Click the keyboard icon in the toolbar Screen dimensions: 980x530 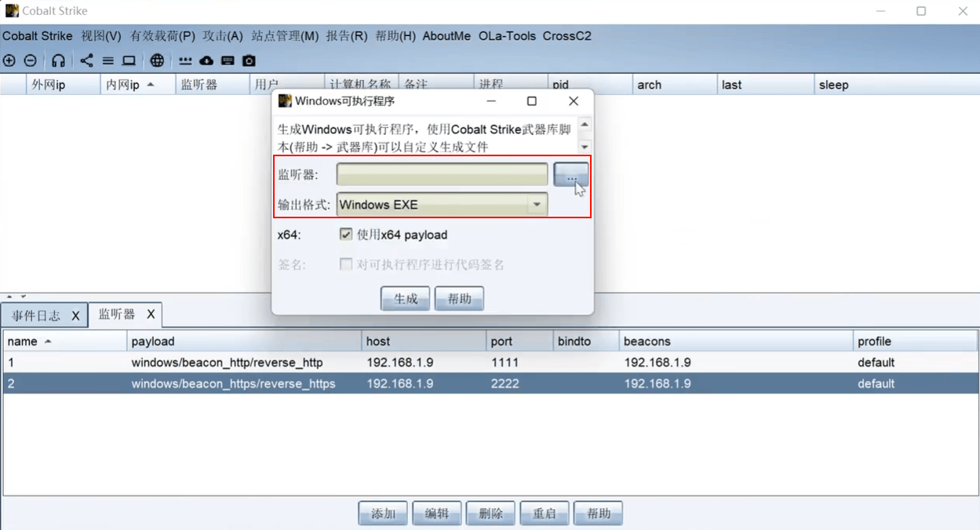coord(228,60)
